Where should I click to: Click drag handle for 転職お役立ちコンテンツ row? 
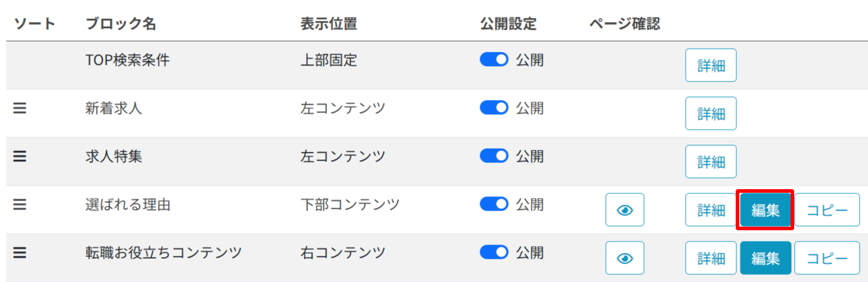tap(20, 253)
